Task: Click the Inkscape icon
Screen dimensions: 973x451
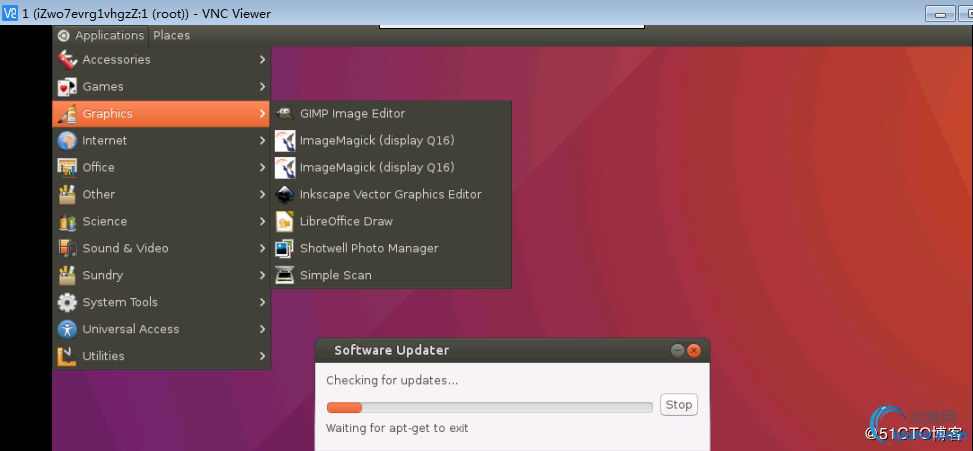Action: click(284, 194)
